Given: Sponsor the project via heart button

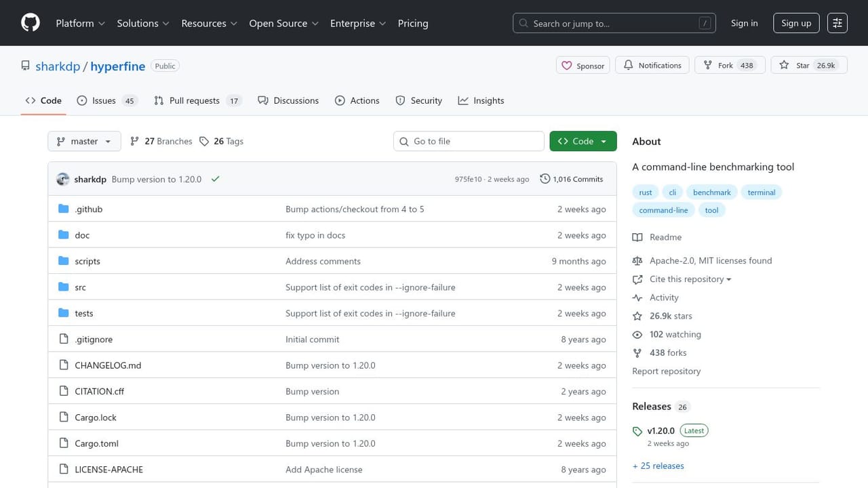Looking at the screenshot, I should (x=583, y=66).
